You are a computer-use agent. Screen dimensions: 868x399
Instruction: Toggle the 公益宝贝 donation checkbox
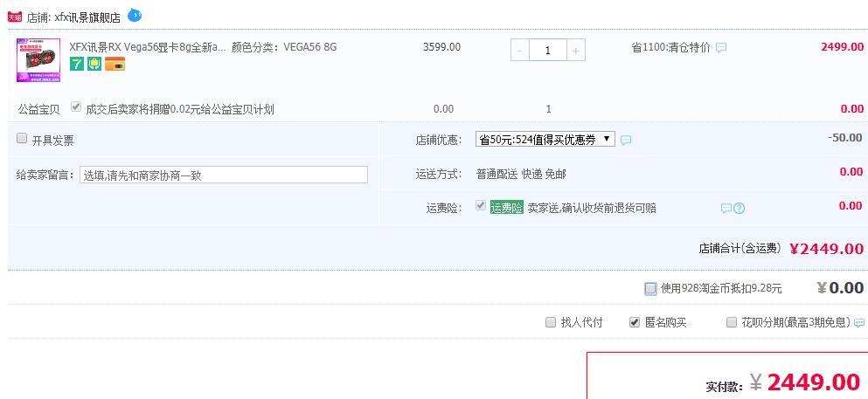point(76,107)
